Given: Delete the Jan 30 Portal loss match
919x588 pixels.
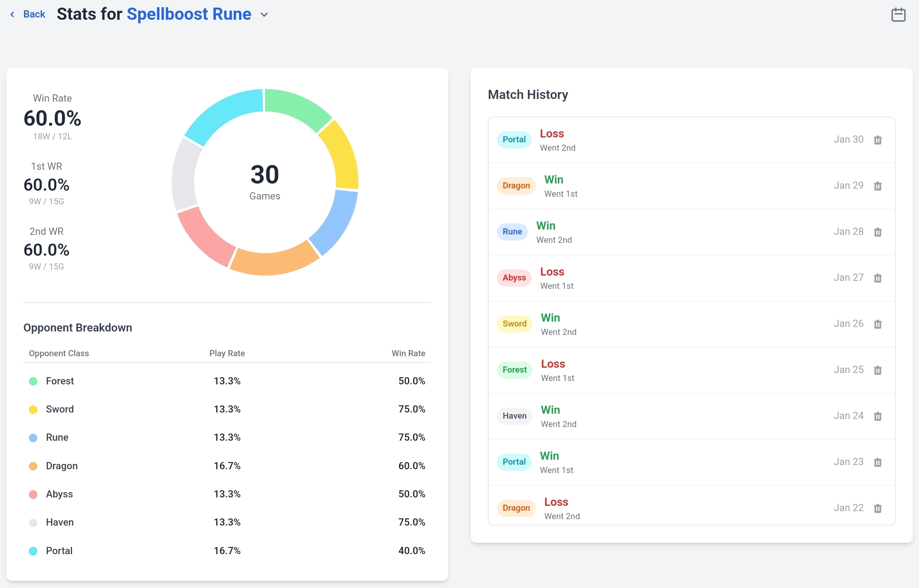Looking at the screenshot, I should [x=878, y=140].
